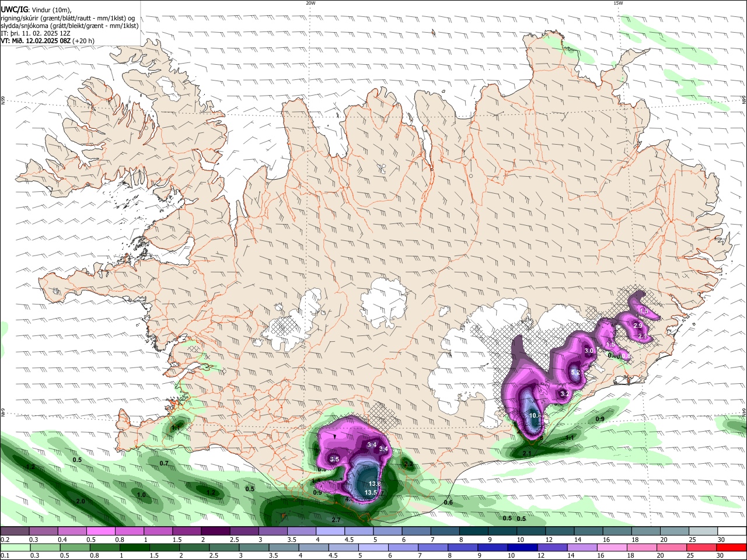
Task: Select the 'Vindur (10m)' title label
Action: click(x=51, y=9)
